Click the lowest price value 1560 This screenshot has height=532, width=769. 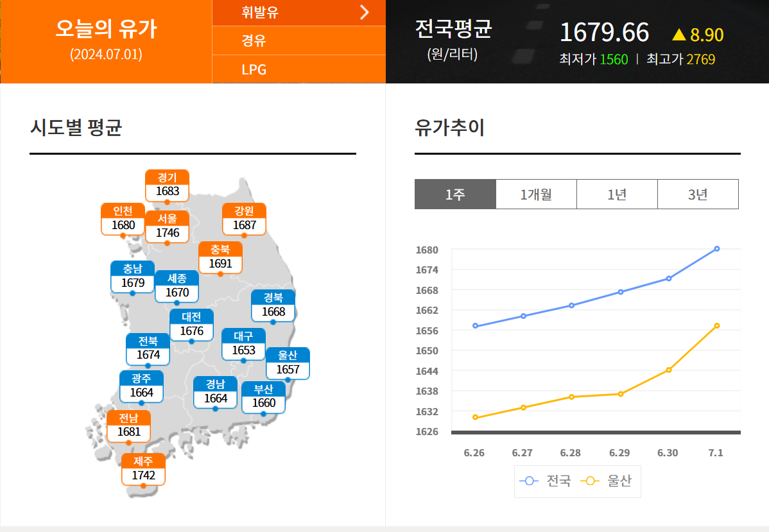[x=614, y=59]
